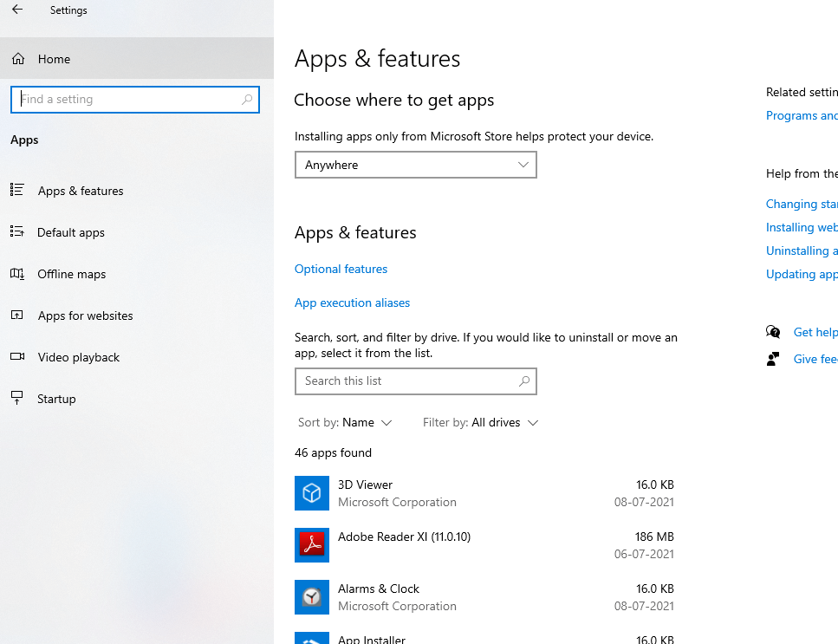838x644 pixels.
Task: Click the back arrow at top left
Action: (17, 10)
